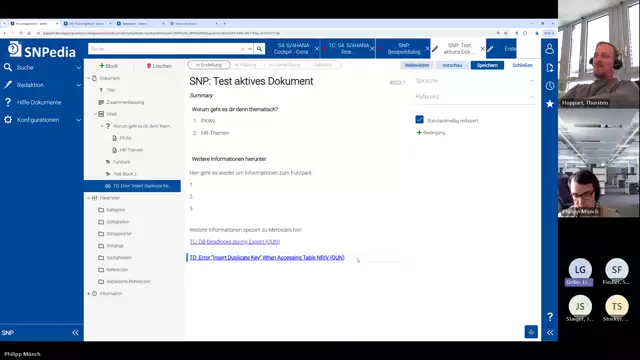Open the Gültigkeiten folder
The width and height of the screenshot is (640, 360).
(118, 222)
